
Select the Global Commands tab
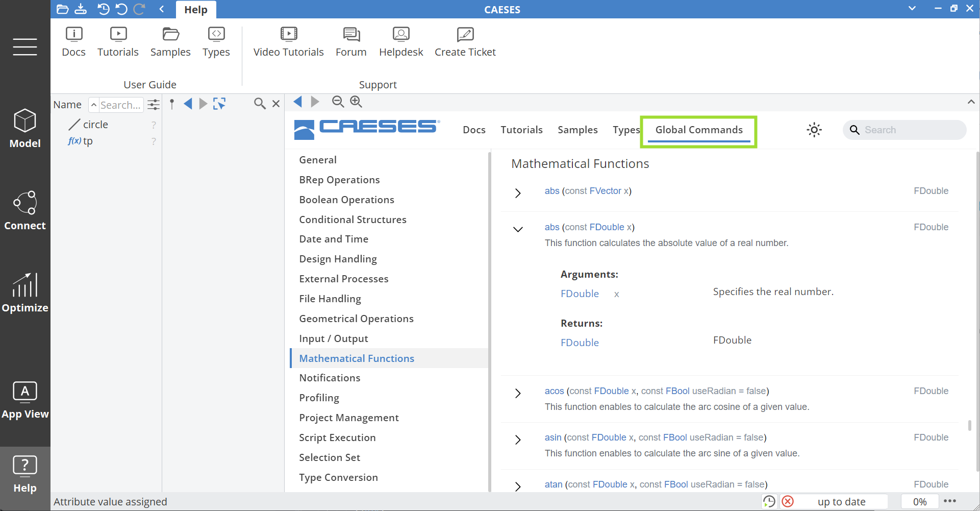click(x=699, y=130)
